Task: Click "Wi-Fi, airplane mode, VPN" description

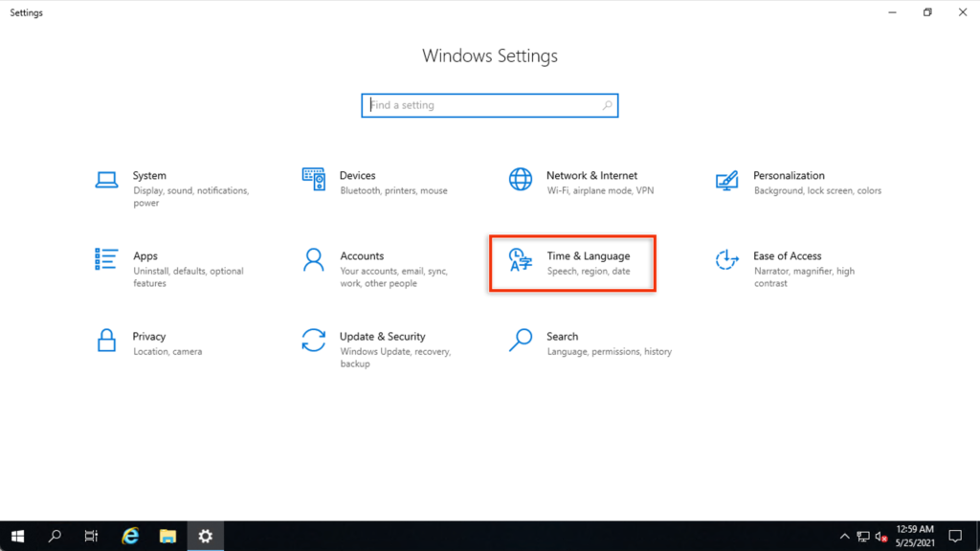Action: click(x=600, y=190)
